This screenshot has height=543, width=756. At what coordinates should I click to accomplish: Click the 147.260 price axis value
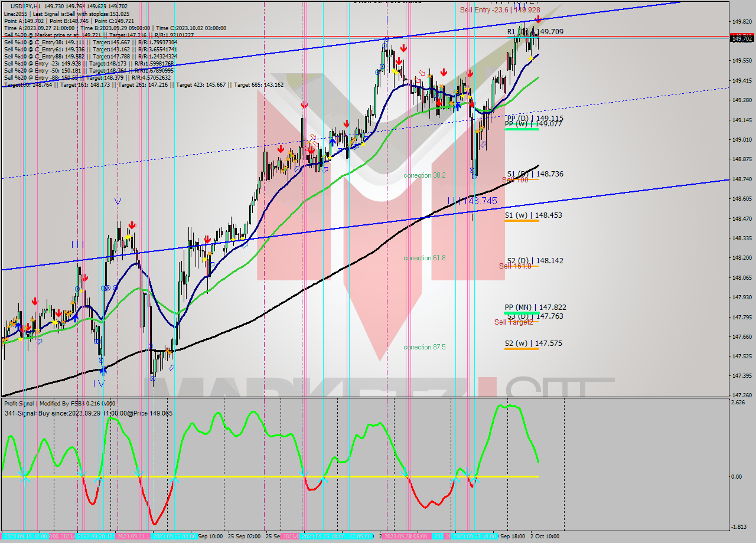click(742, 395)
